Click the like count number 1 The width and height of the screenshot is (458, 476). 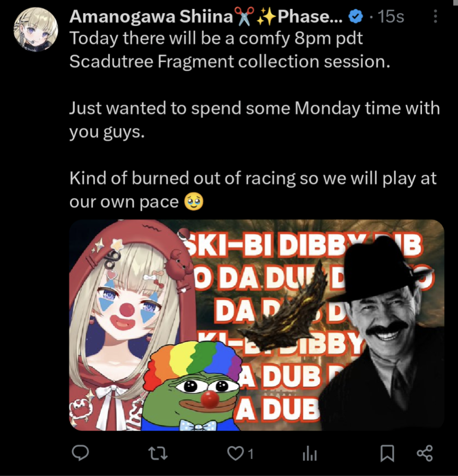point(250,454)
